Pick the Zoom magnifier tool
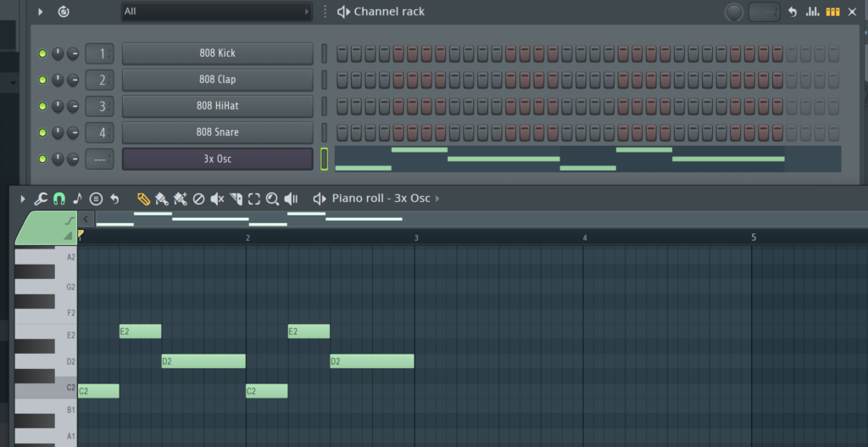This screenshot has height=447, width=868. click(272, 198)
